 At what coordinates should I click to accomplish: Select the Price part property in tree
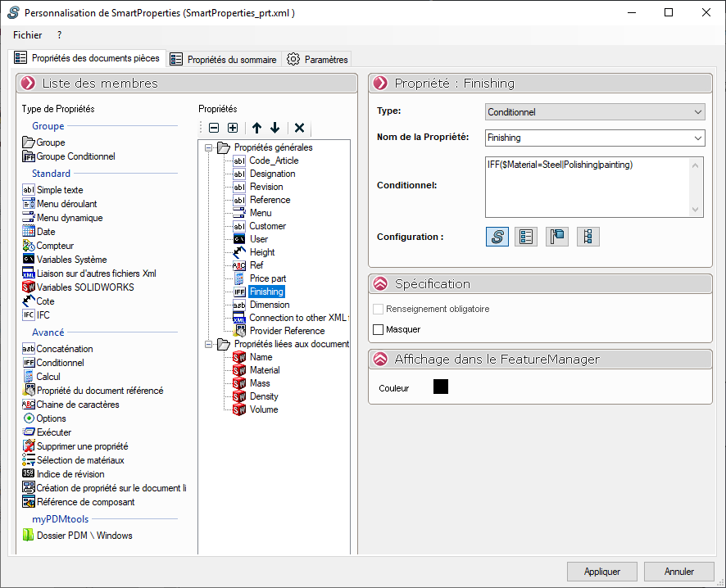coord(268,278)
